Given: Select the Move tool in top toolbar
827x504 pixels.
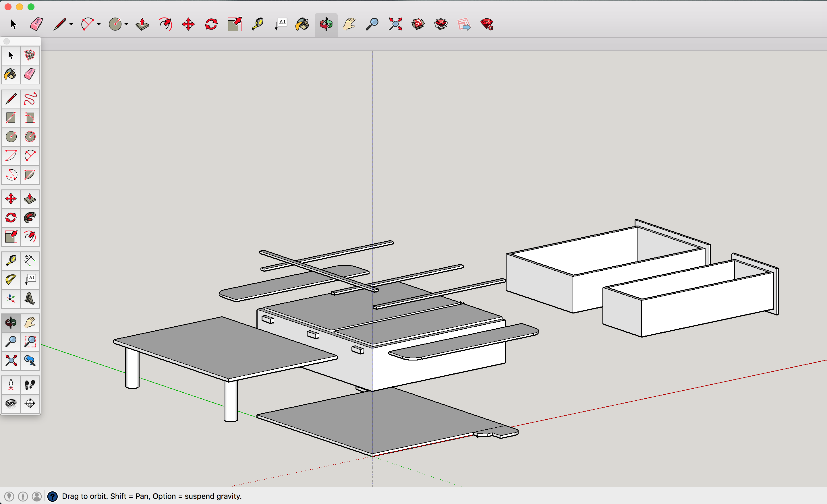Looking at the screenshot, I should tap(188, 24).
